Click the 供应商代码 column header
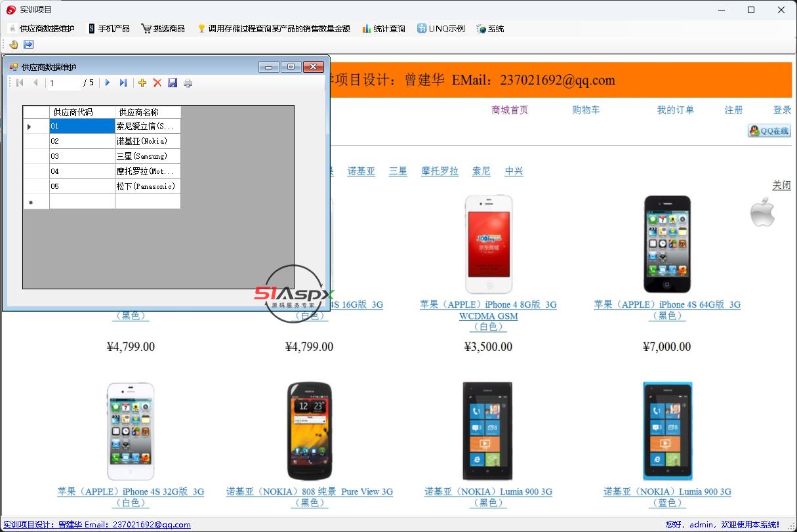797x532 pixels. [x=83, y=112]
